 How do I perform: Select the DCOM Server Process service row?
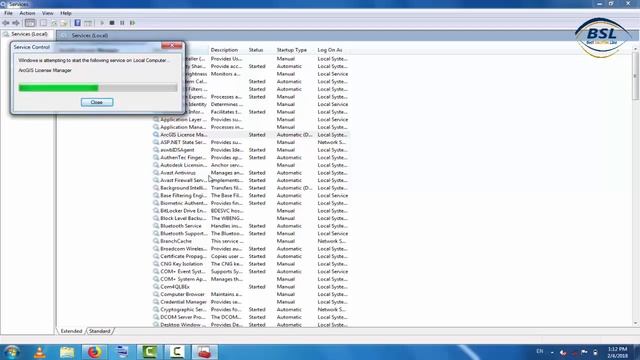(x=251, y=317)
